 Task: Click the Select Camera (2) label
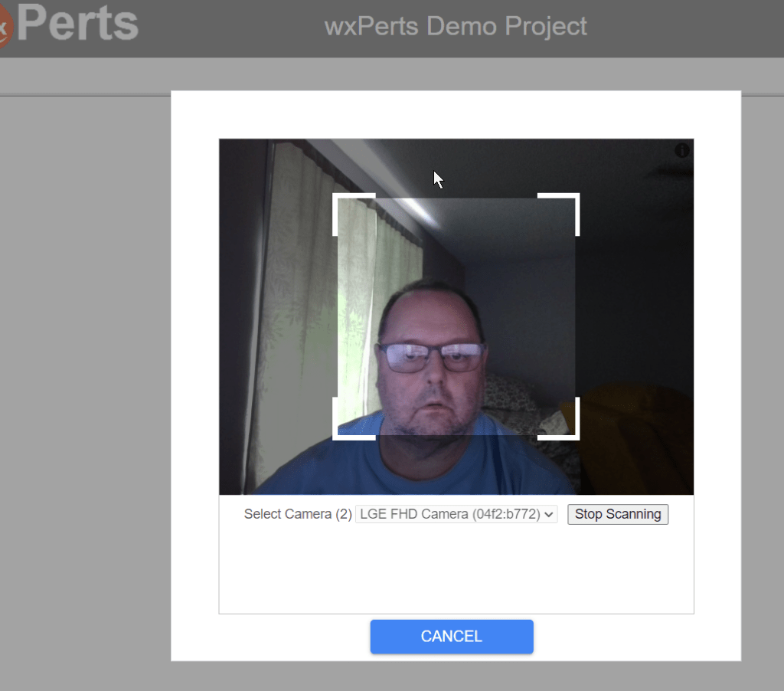[x=297, y=514]
